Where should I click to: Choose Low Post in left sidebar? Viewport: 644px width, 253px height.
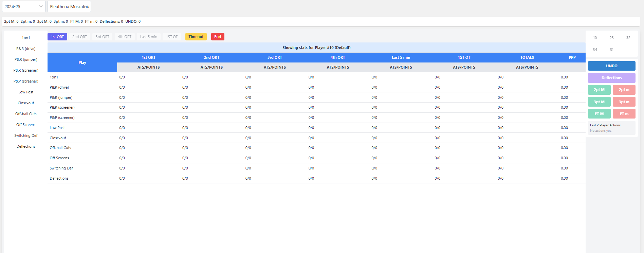click(x=26, y=92)
